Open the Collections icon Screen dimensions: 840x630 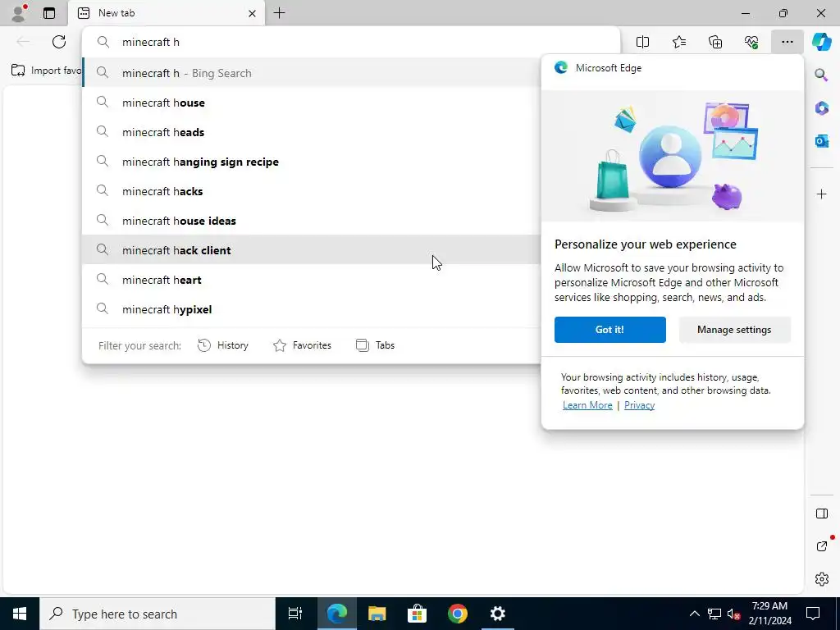(715, 42)
